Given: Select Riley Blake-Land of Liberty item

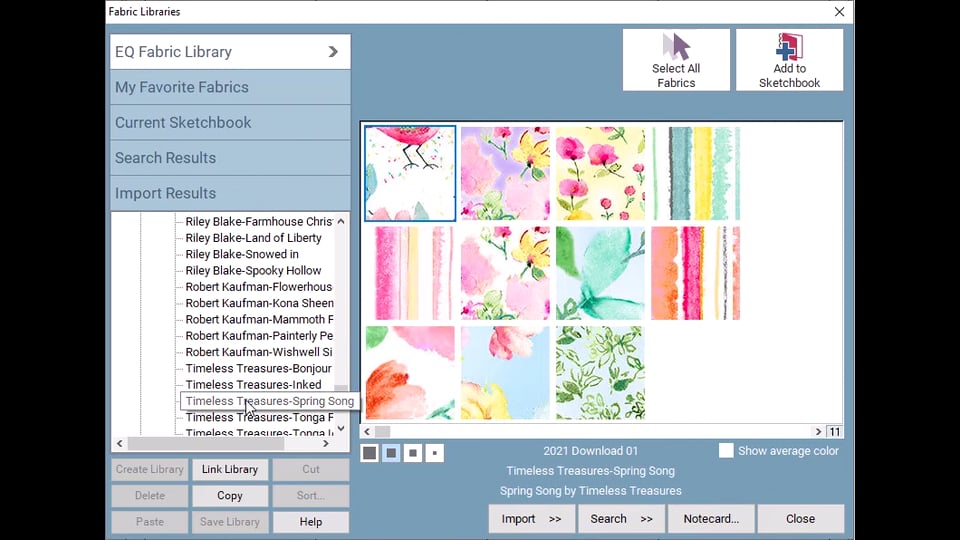Looking at the screenshot, I should pyautogui.click(x=253, y=238).
